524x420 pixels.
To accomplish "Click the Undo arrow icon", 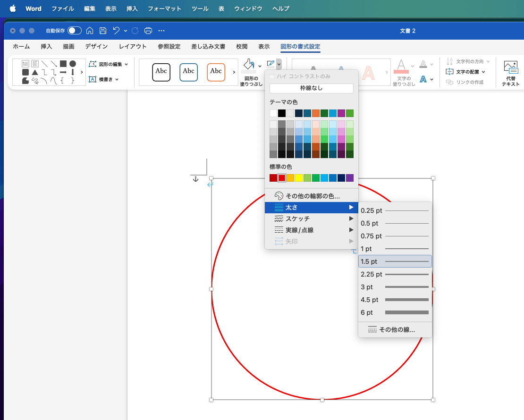I will [x=116, y=31].
